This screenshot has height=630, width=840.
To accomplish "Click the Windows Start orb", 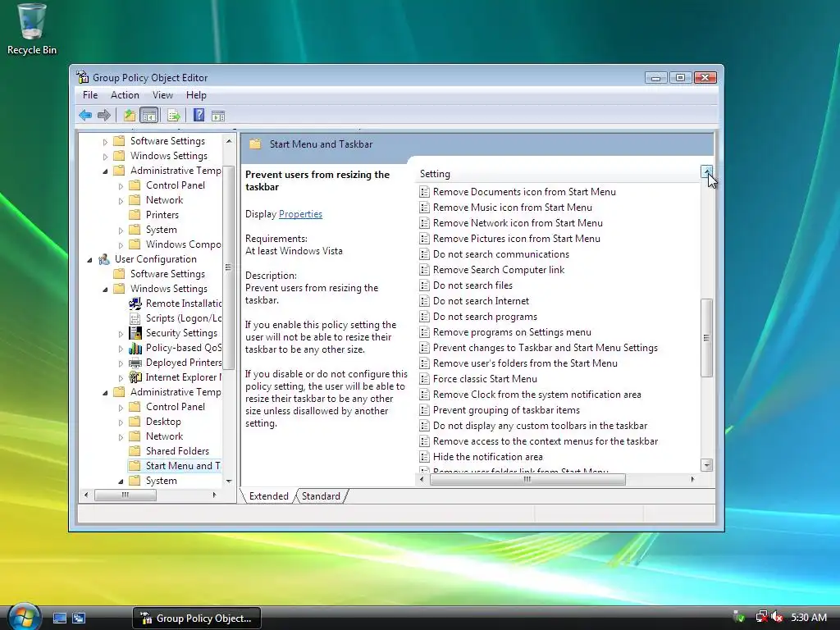I will pyautogui.click(x=24, y=617).
